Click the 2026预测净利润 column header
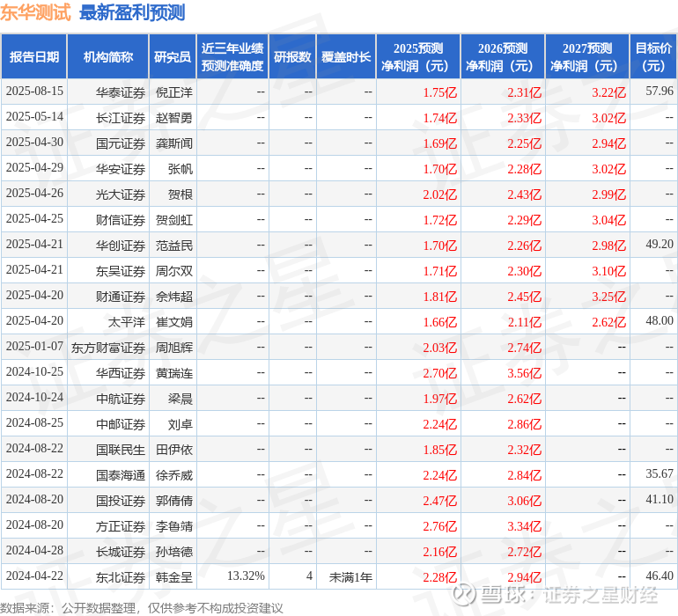This screenshot has height=616, width=678. pyautogui.click(x=503, y=56)
